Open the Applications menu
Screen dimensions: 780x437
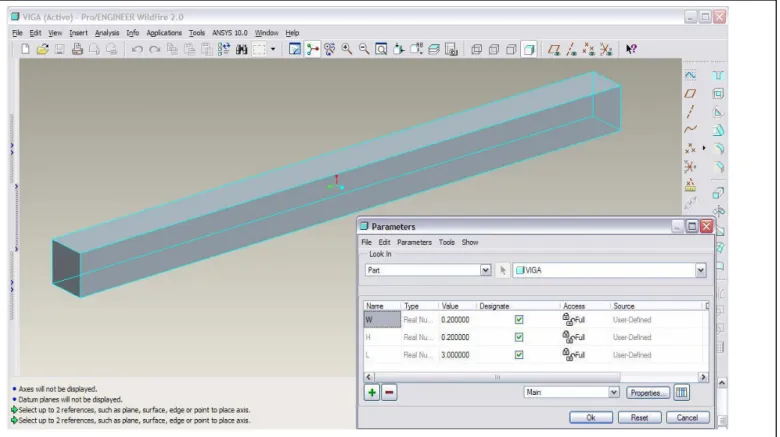coord(164,33)
